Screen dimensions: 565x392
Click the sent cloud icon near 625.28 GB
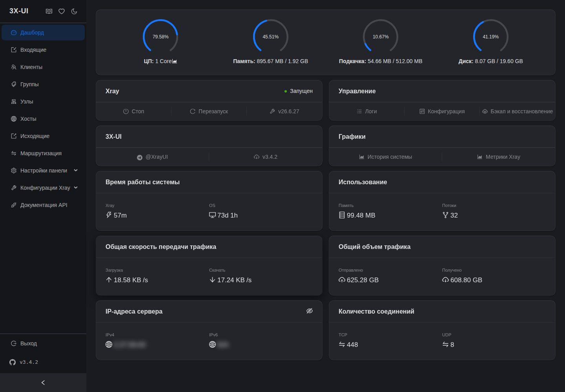[342, 280]
